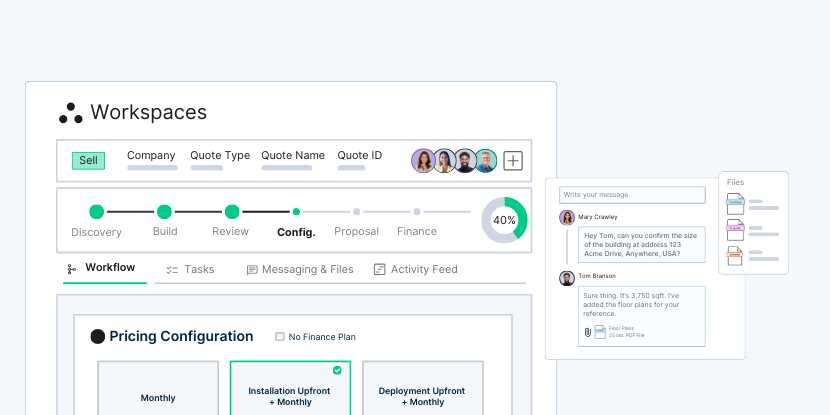This screenshot has width=830, height=415.
Task: Click the paperclip attachment icon in chat
Action: 587,332
